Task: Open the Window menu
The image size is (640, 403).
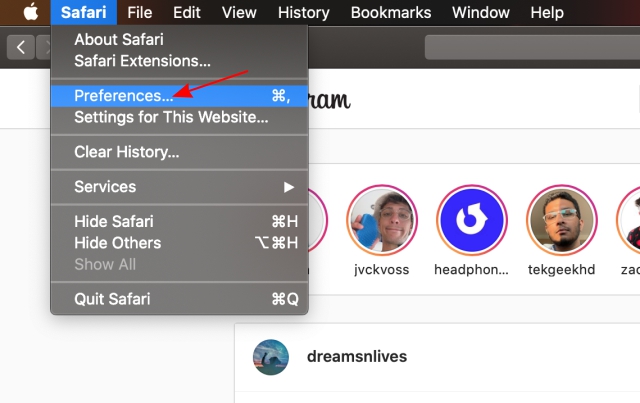Action: tap(480, 12)
